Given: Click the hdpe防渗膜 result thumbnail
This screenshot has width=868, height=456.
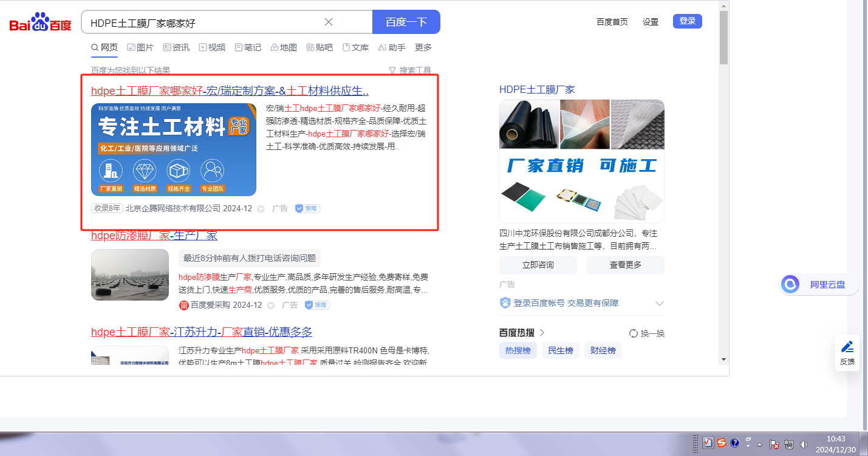Looking at the screenshot, I should (130, 274).
